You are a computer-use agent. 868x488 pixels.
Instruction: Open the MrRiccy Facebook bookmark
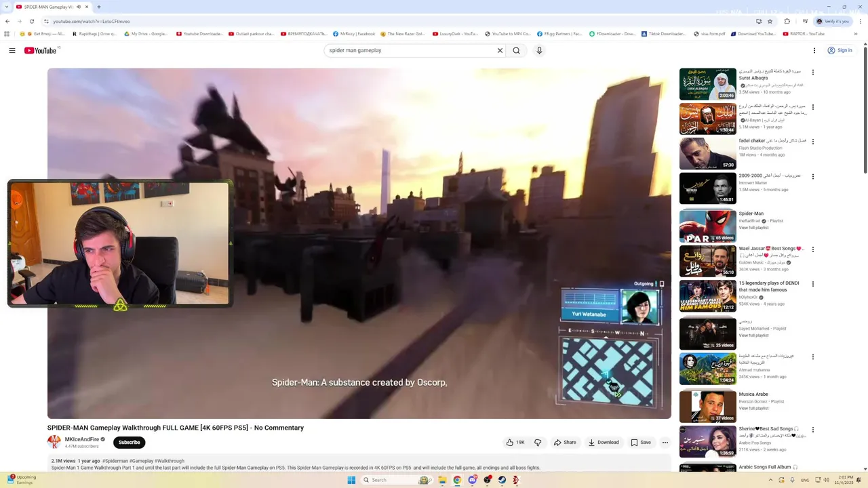[354, 34]
